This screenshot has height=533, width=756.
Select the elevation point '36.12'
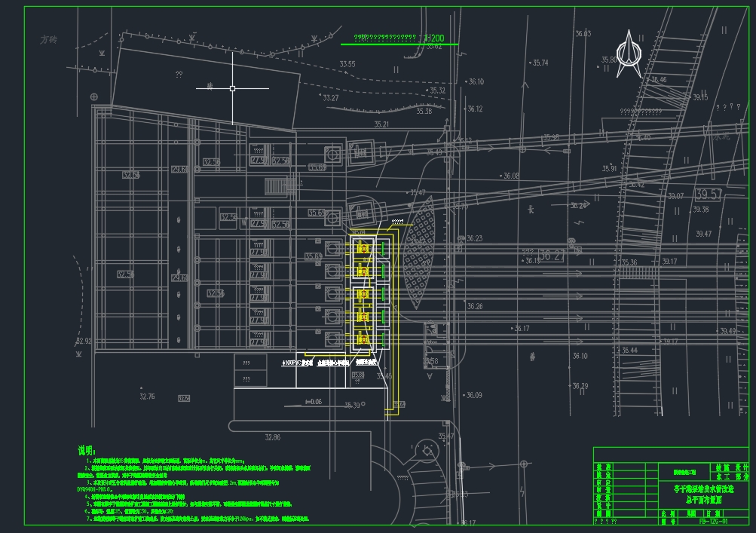(x=475, y=109)
